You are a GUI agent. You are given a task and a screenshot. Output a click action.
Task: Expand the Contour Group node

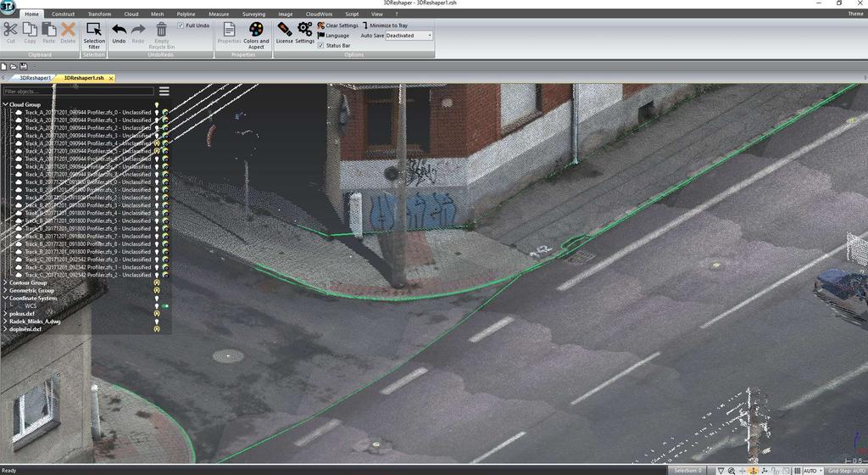coord(5,282)
